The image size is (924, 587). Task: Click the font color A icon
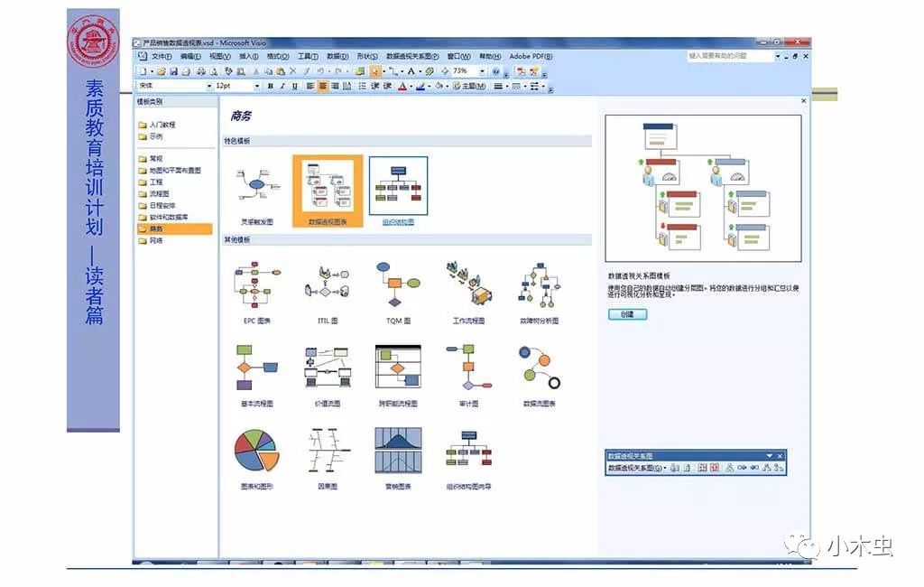402,86
